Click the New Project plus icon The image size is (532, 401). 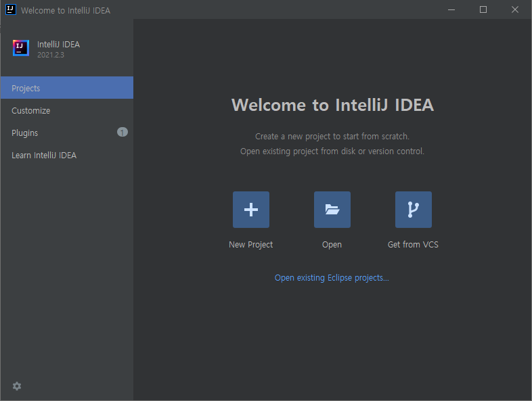[x=250, y=210]
